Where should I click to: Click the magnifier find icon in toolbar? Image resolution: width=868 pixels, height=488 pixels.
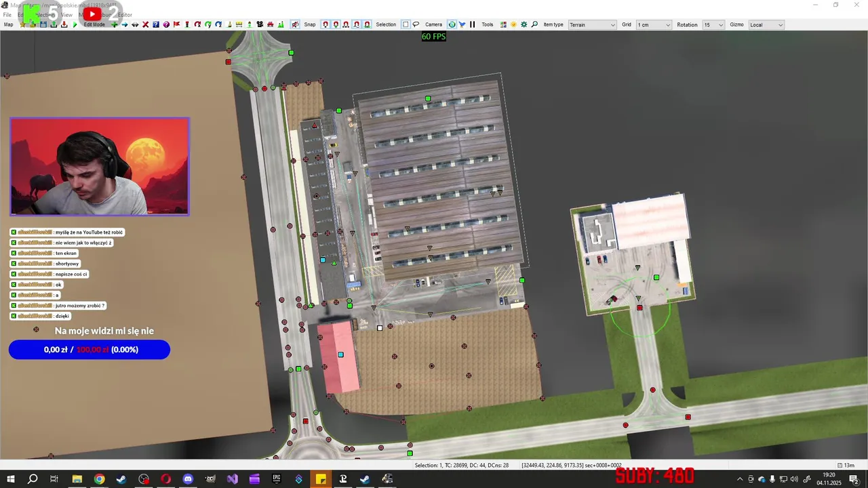(534, 24)
